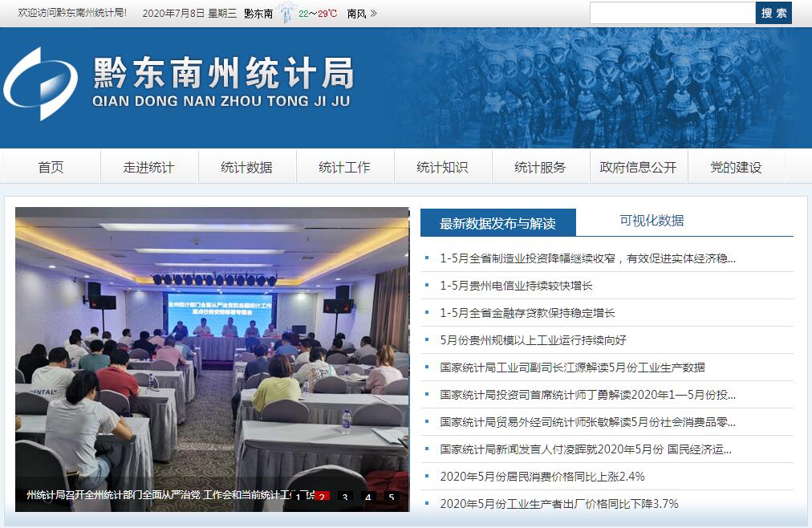The width and height of the screenshot is (812, 528).
Task: Open the 统计工作 menu item
Action: point(344,167)
